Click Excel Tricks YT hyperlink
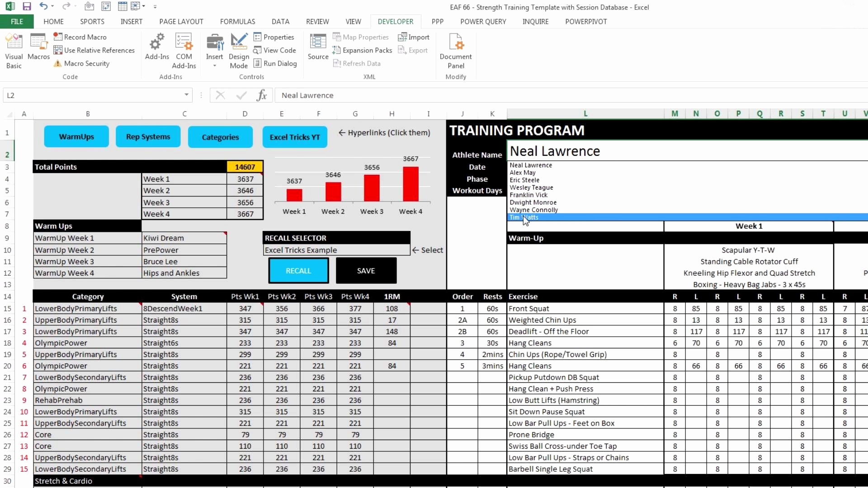 (294, 136)
